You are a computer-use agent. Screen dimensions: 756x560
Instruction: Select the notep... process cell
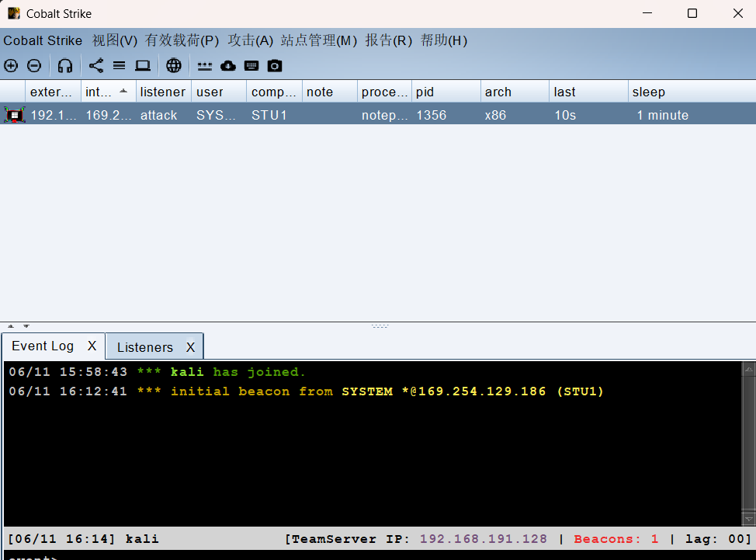[385, 115]
